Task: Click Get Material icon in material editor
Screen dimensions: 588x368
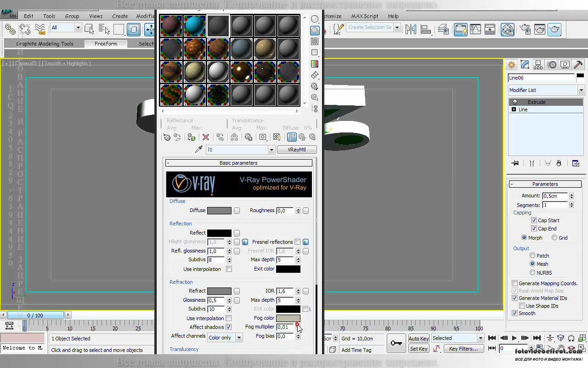Action: click(167, 137)
